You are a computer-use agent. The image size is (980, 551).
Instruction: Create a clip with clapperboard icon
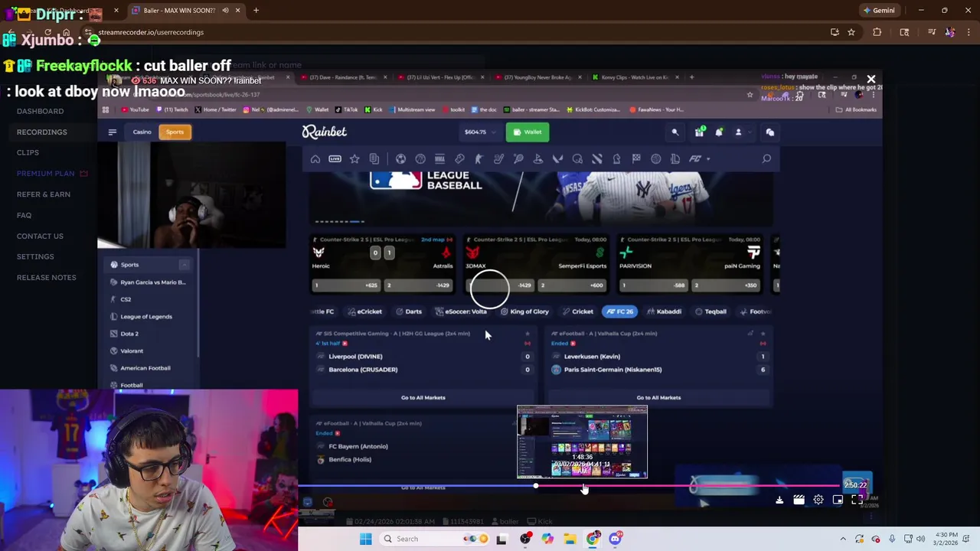point(799,500)
